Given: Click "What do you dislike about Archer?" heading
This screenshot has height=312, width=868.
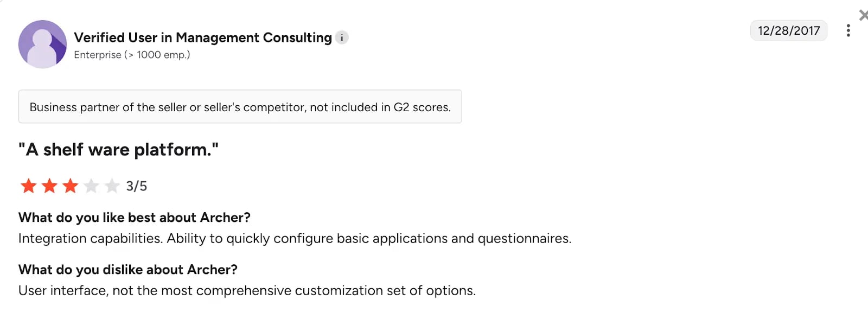Looking at the screenshot, I should (x=127, y=270).
